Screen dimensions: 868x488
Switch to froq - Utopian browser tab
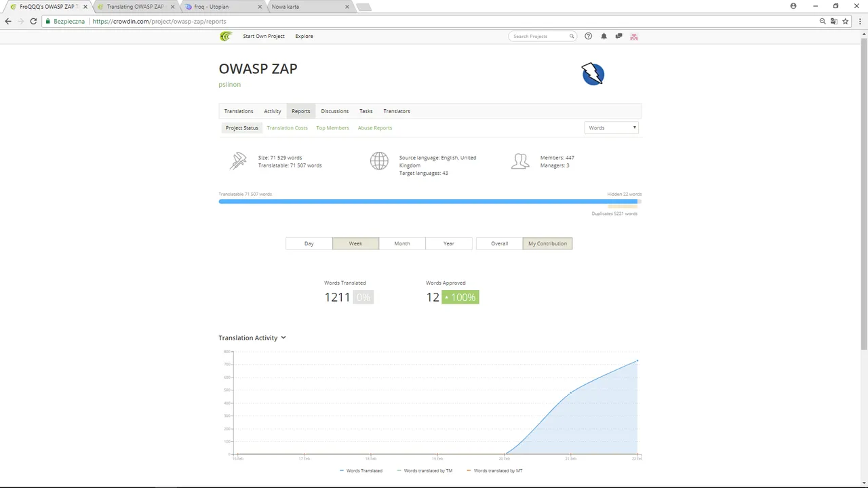point(222,7)
